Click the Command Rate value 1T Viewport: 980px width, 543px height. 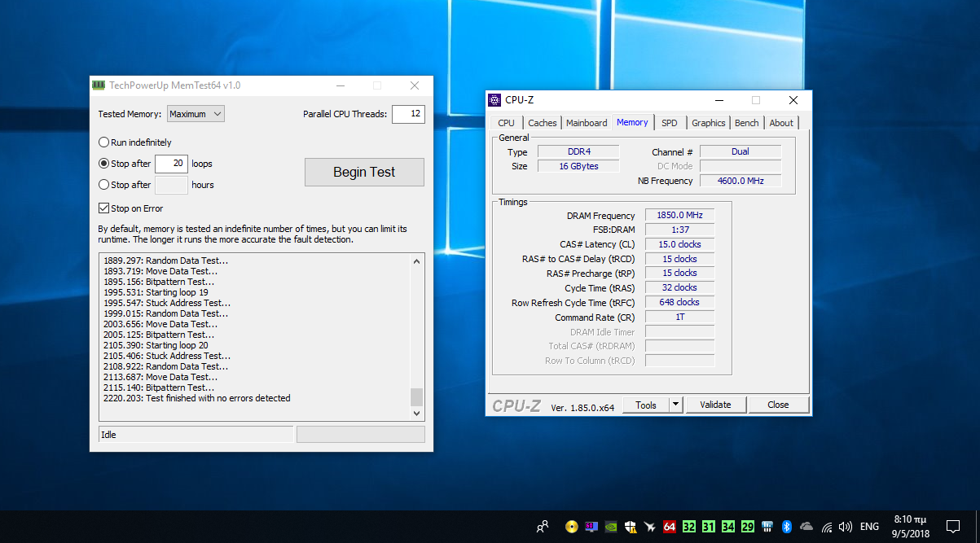[x=679, y=317]
